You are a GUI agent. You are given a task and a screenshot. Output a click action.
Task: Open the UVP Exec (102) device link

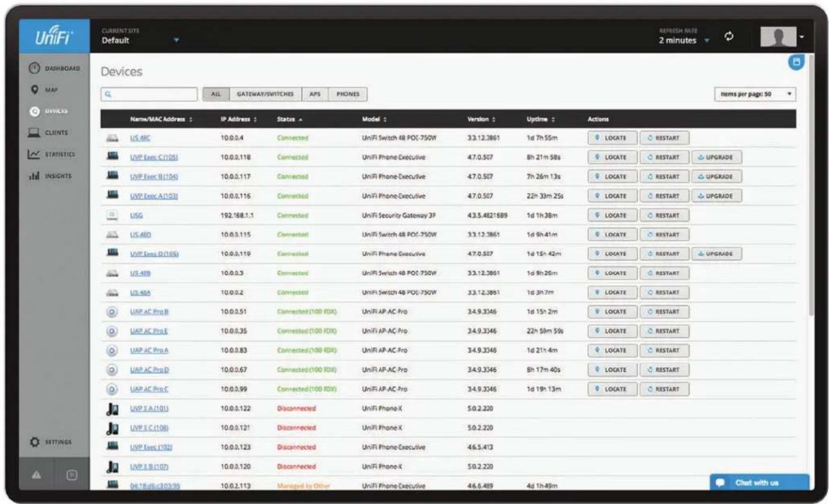(150, 446)
